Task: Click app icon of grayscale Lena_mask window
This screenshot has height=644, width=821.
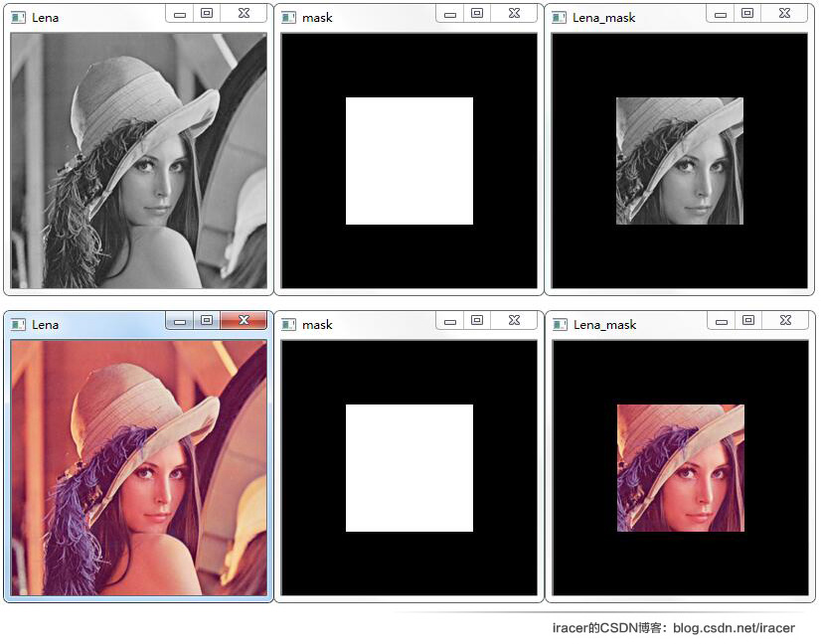Action: (559, 18)
